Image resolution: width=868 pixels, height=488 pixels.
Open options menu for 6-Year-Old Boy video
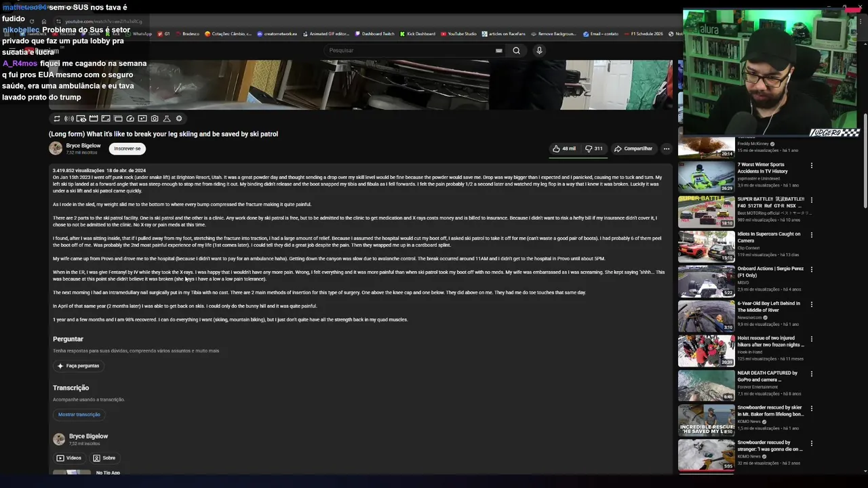point(811,304)
